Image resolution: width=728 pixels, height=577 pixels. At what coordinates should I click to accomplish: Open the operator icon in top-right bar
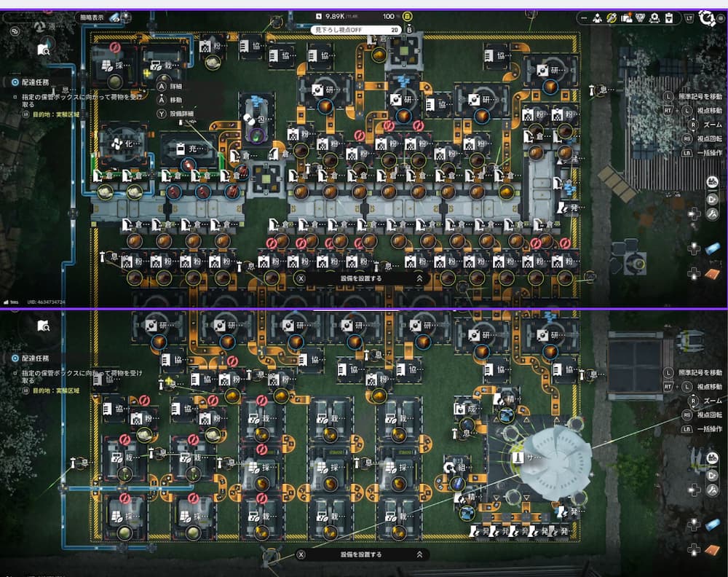598,18
